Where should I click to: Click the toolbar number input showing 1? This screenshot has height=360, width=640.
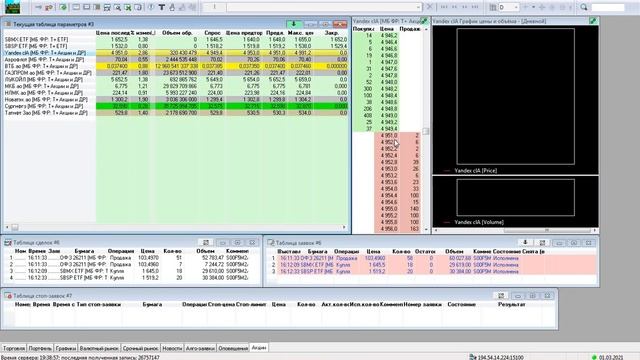pos(214,7)
